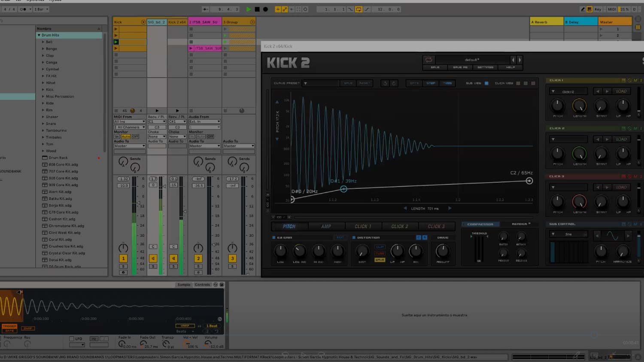Click the Session Record circle button
644x362 pixels.
click(305, 9)
